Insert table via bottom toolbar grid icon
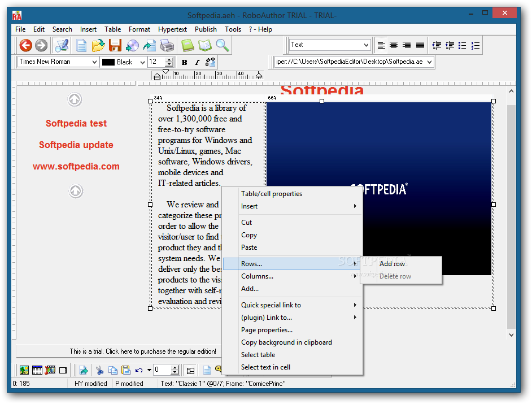This screenshot has height=404, width=532. click(37, 370)
